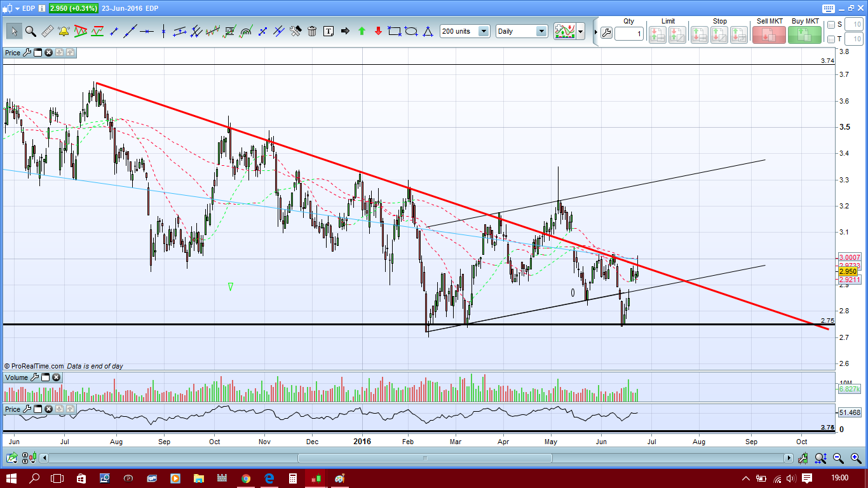Select the ruler measure tool
This screenshot has height=488, width=868.
pyautogui.click(x=47, y=31)
